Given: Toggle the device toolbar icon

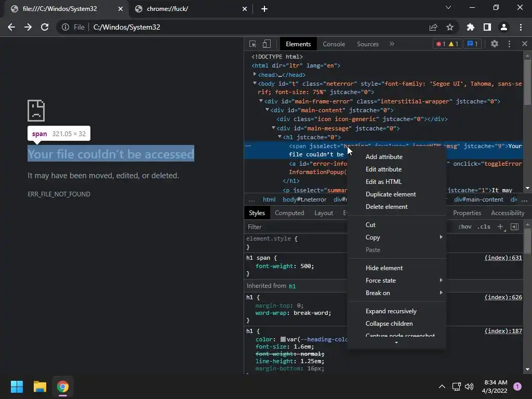Looking at the screenshot, I should point(267,44).
